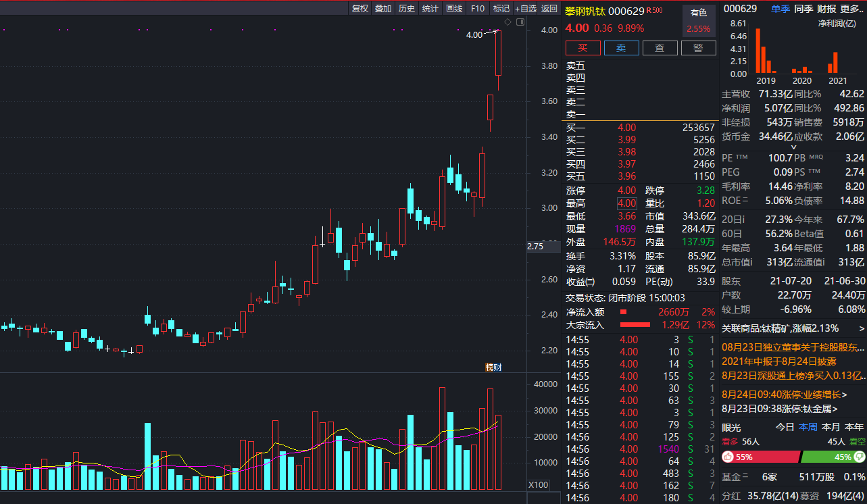Click the 标记 mark button
This screenshot has width=867, height=504.
[501, 8]
